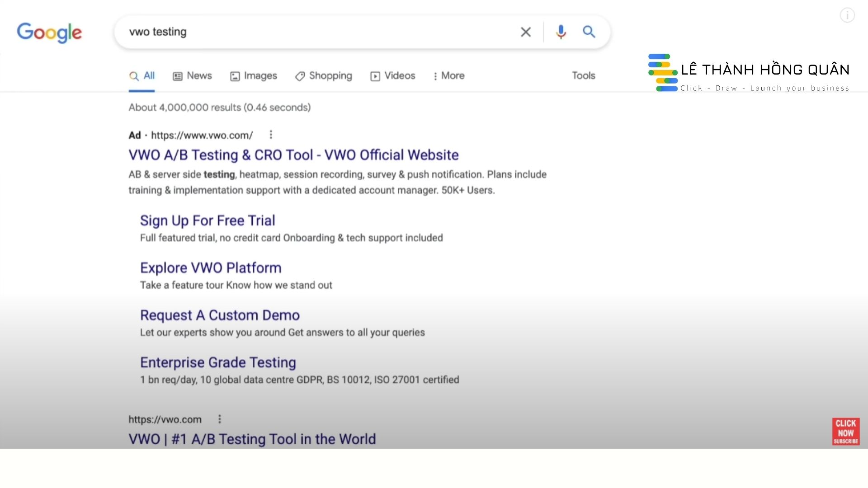
Task: Click the Subscribe 'Click Now' badge
Action: click(845, 432)
